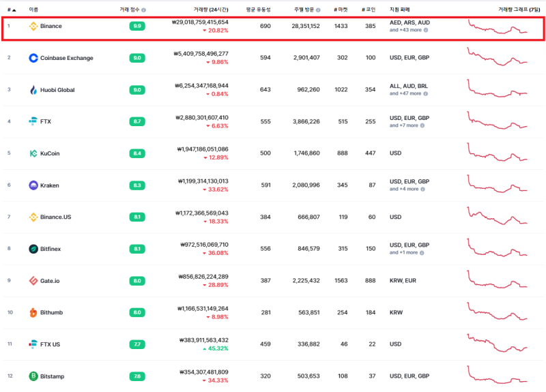Click the FTX logo icon
546x392 pixels.
point(33,121)
